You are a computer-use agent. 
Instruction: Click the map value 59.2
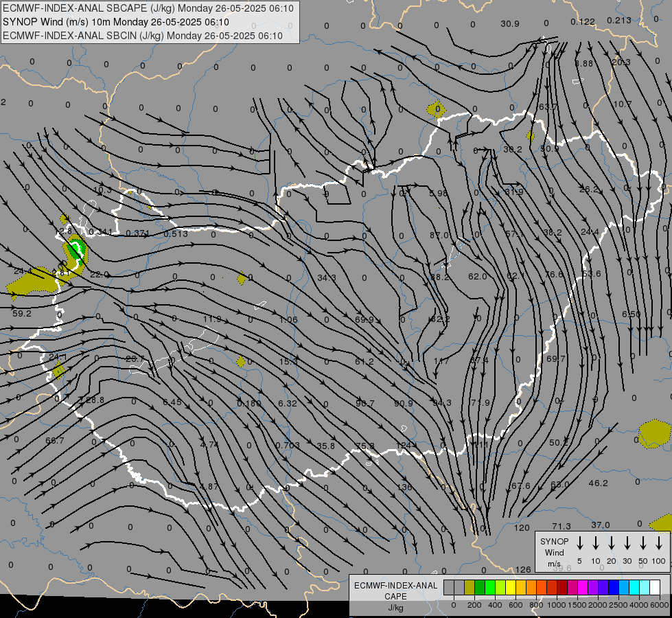coord(22,314)
